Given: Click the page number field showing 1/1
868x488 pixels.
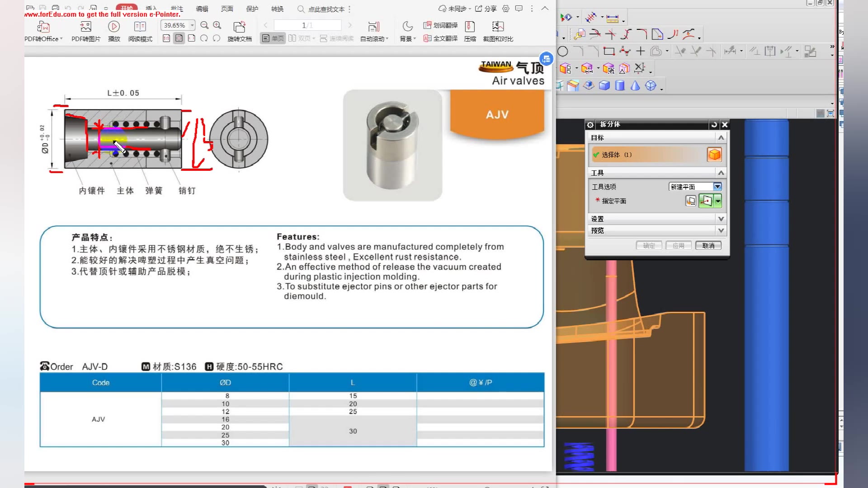Looking at the screenshot, I should (x=307, y=25).
